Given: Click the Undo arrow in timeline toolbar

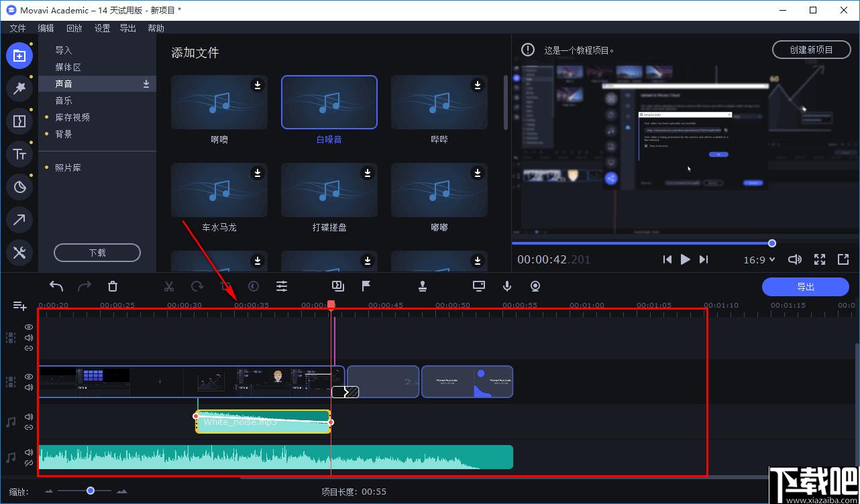Looking at the screenshot, I should pyautogui.click(x=56, y=286).
